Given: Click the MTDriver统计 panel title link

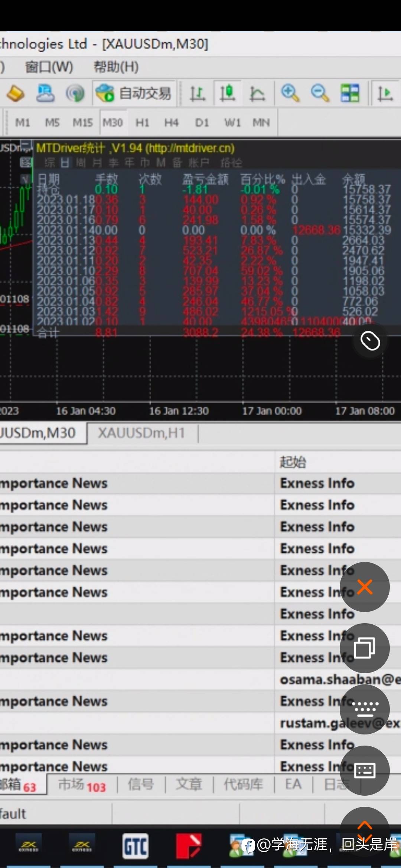Looking at the screenshot, I should click(136, 148).
